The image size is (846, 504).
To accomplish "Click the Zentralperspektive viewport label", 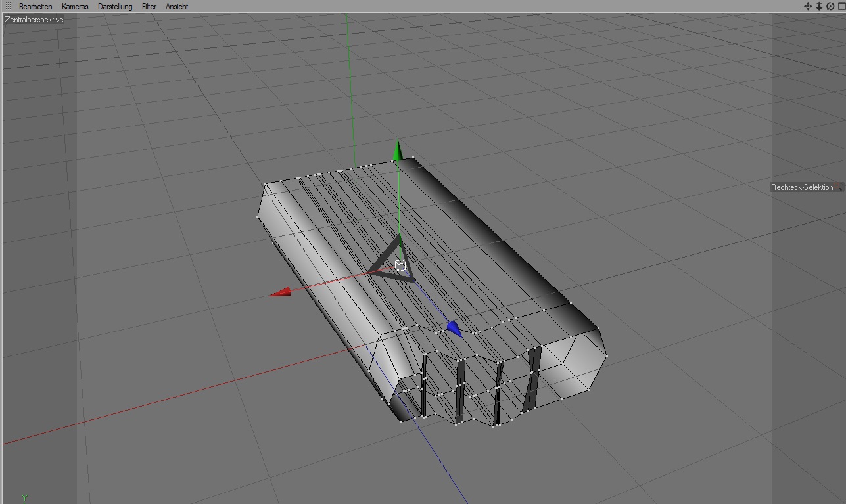I will [x=34, y=20].
